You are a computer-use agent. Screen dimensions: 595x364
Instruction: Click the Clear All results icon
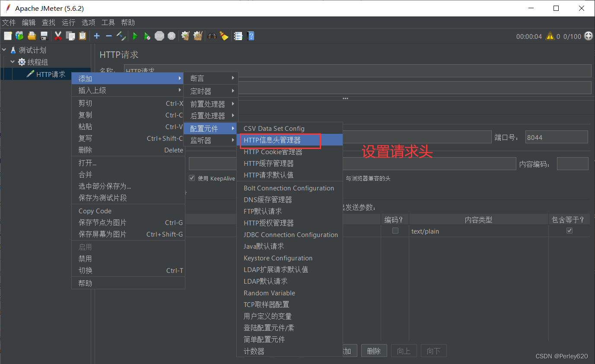click(x=198, y=36)
